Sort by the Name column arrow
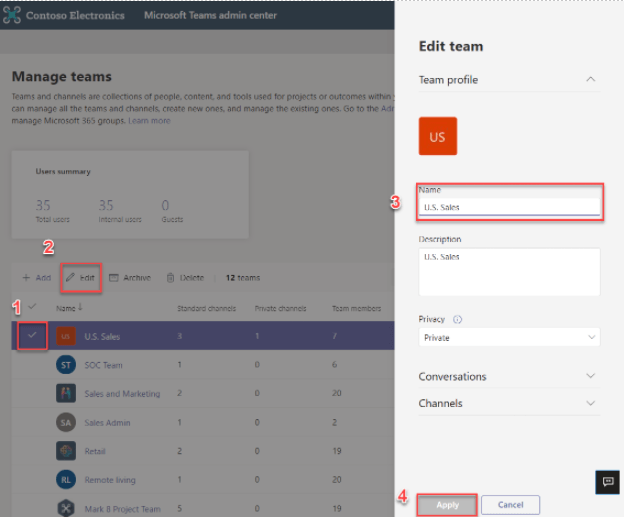 [x=80, y=307]
